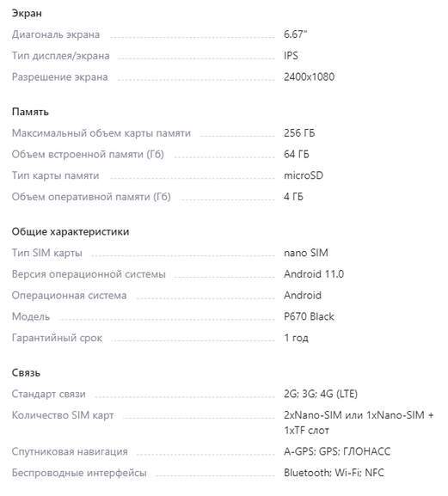Click the 'Память' section heading
The height and width of the screenshot is (496, 448).
(30, 112)
